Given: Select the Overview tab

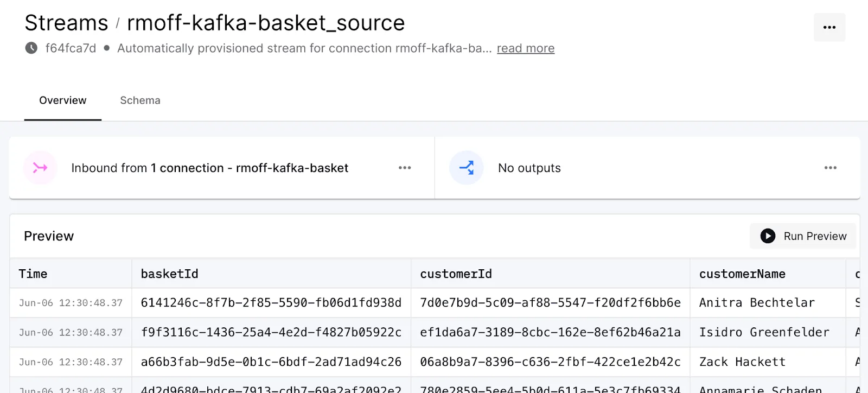Looking at the screenshot, I should (62, 100).
